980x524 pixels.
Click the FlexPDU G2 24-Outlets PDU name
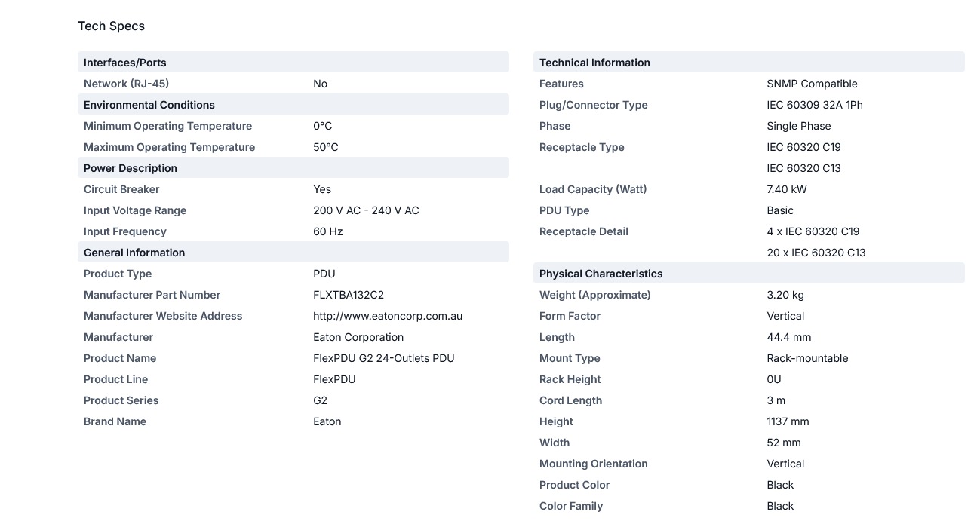point(384,358)
